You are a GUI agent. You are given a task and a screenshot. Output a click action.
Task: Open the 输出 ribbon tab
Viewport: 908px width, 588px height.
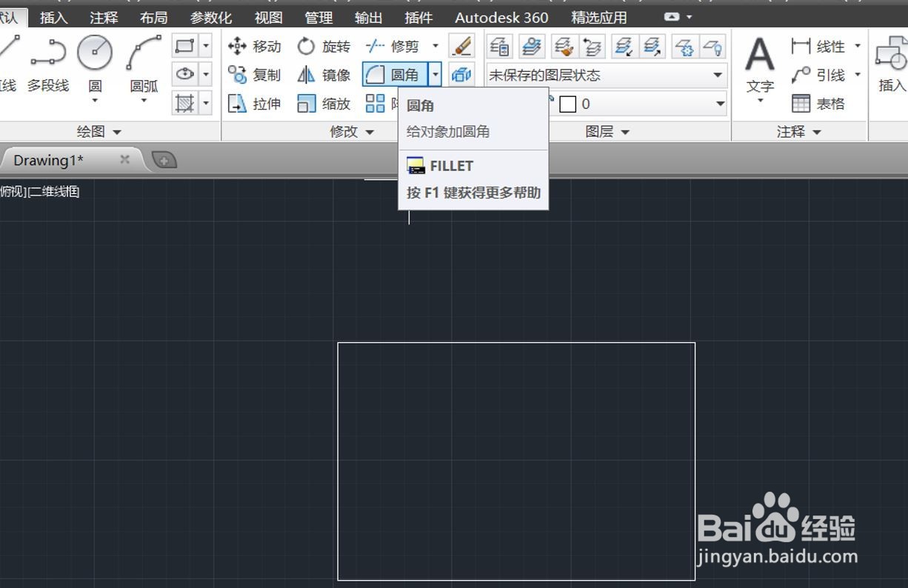coord(369,17)
